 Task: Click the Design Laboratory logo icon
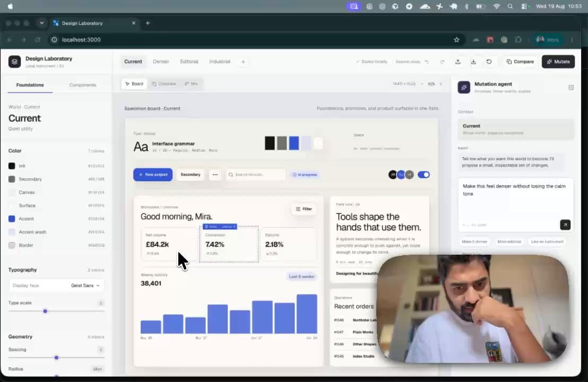(x=15, y=62)
